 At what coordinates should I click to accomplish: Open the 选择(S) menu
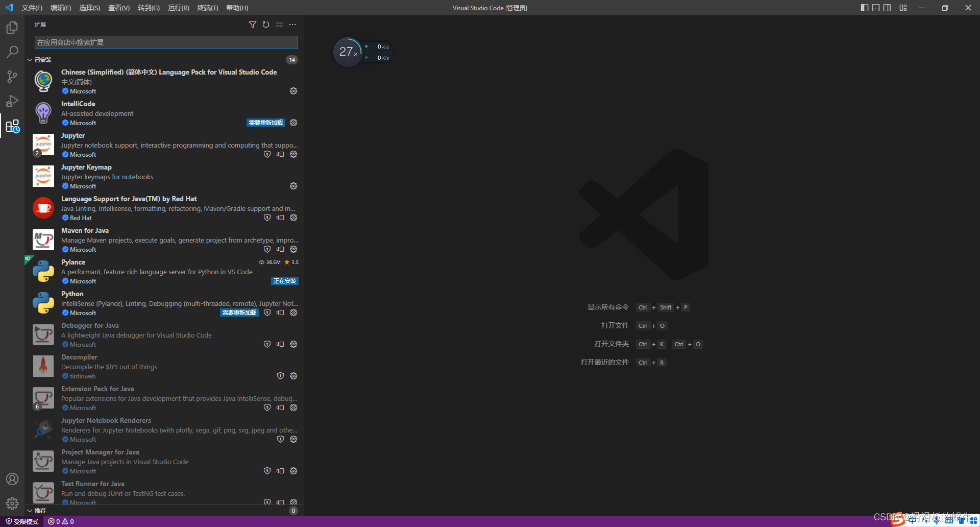(90, 8)
